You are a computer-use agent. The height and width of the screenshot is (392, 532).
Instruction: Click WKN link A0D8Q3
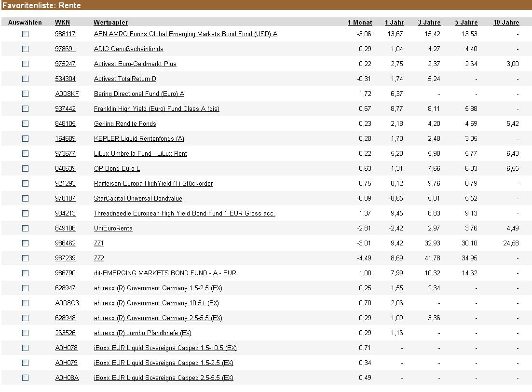[x=67, y=303]
